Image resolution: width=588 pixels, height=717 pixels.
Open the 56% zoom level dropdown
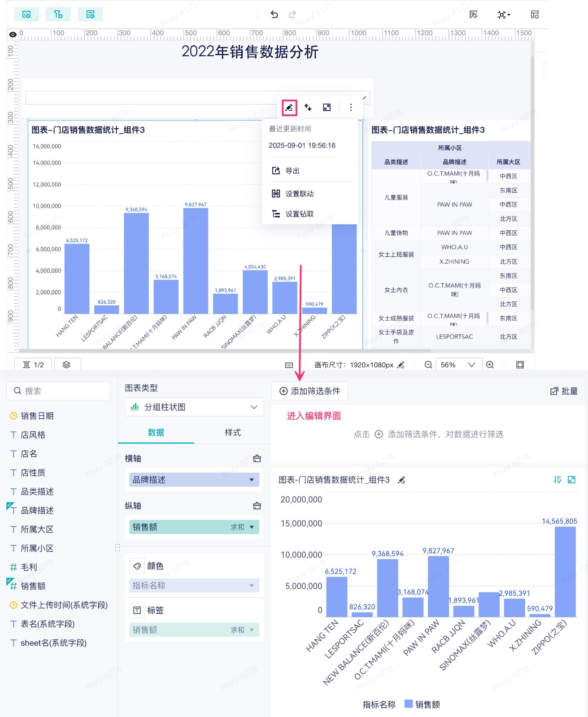coord(459,365)
